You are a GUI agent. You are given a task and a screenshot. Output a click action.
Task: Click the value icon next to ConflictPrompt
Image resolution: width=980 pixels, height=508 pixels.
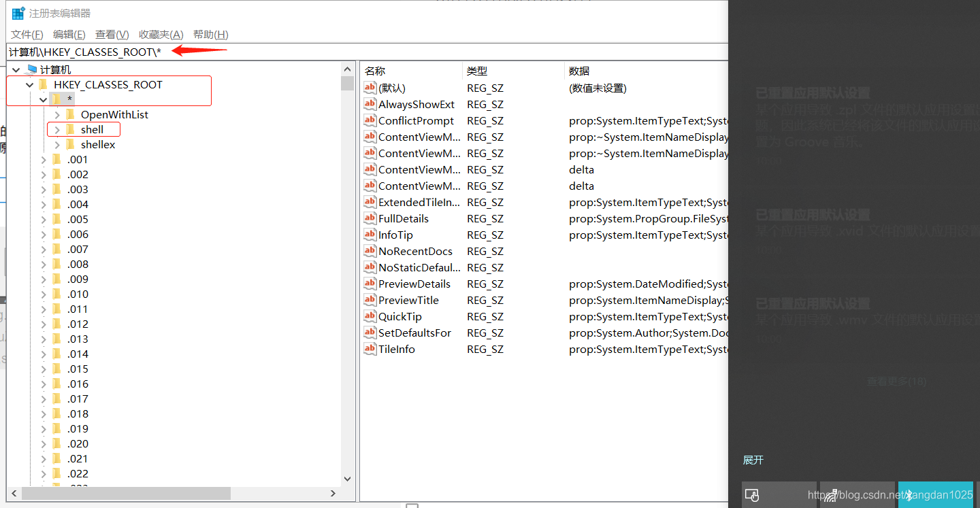coord(370,120)
